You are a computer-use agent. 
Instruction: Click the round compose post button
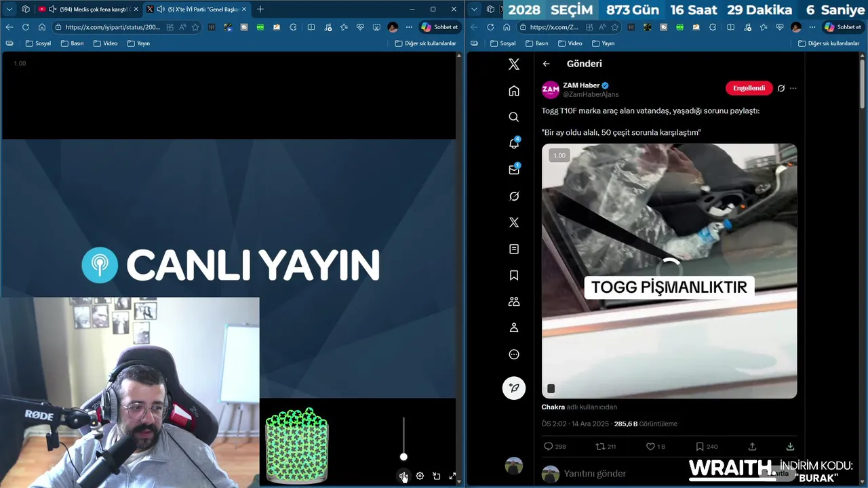tap(514, 388)
